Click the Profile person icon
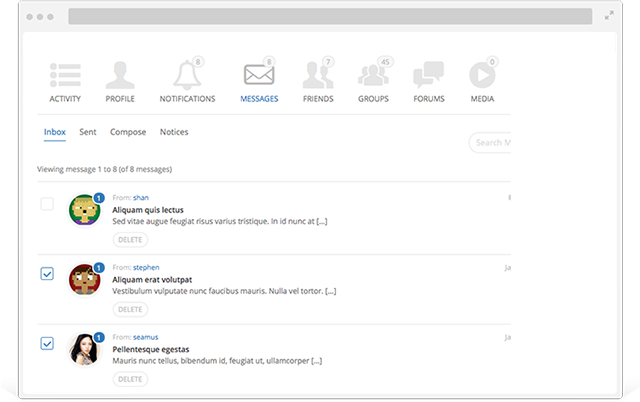The width and height of the screenshot is (640, 402). (120, 76)
